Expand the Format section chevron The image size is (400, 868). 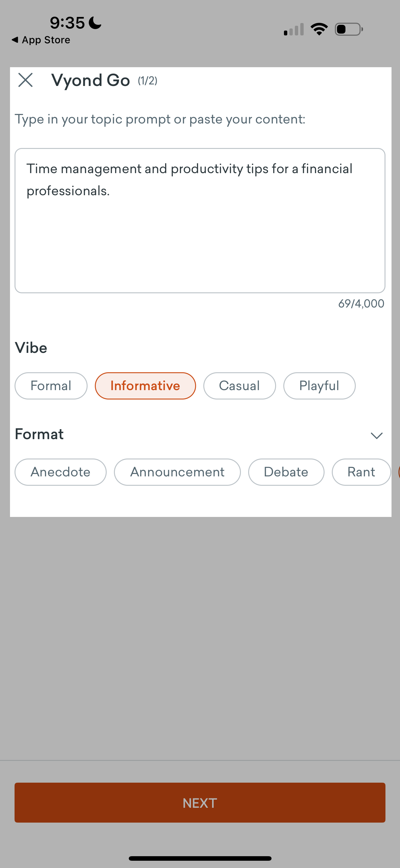[x=376, y=435]
